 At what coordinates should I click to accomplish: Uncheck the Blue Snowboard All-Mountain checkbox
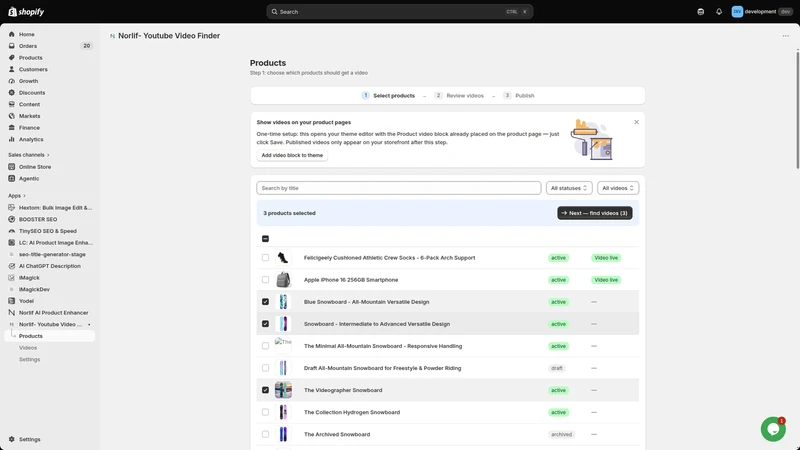coord(265,302)
